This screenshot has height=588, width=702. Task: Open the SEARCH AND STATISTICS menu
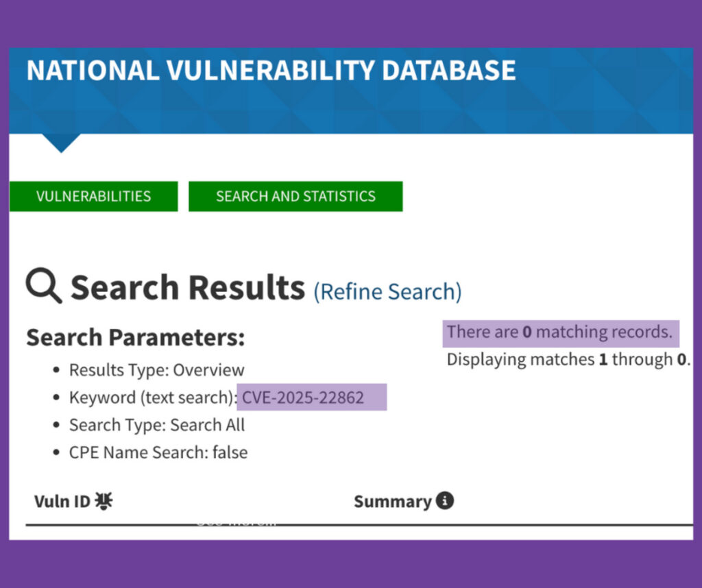[295, 196]
